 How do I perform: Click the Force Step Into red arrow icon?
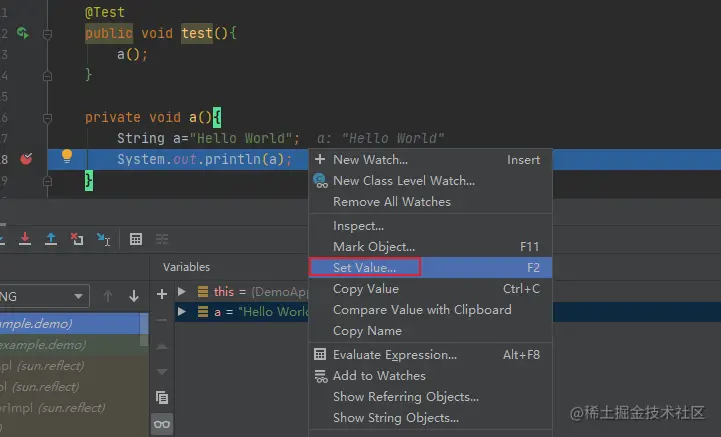point(25,239)
